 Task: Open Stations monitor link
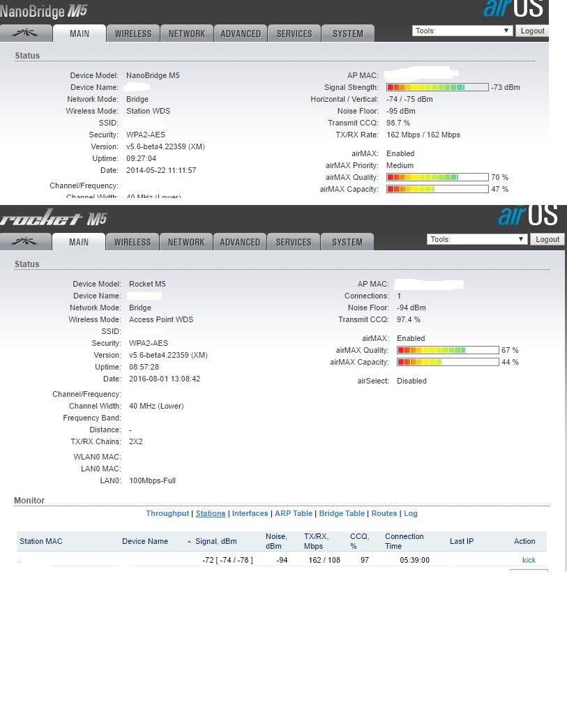point(211,513)
